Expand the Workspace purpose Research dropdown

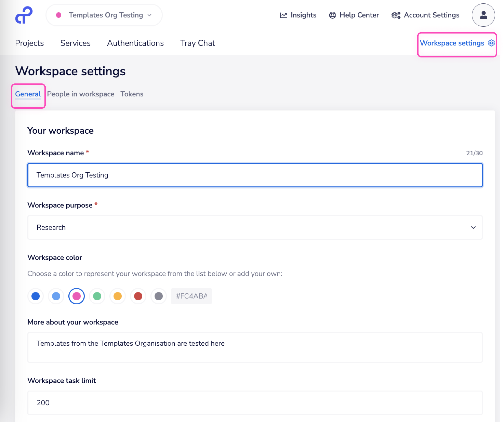(x=254, y=227)
